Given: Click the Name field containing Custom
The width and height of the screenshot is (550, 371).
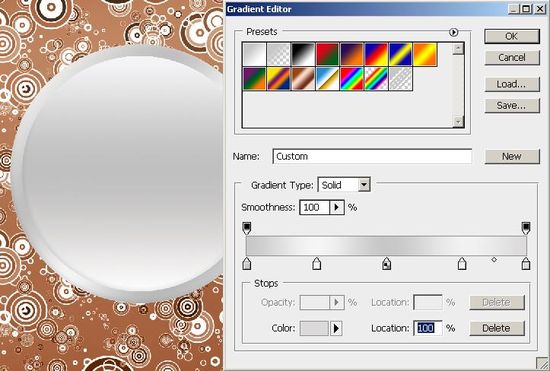Looking at the screenshot, I should pos(372,156).
